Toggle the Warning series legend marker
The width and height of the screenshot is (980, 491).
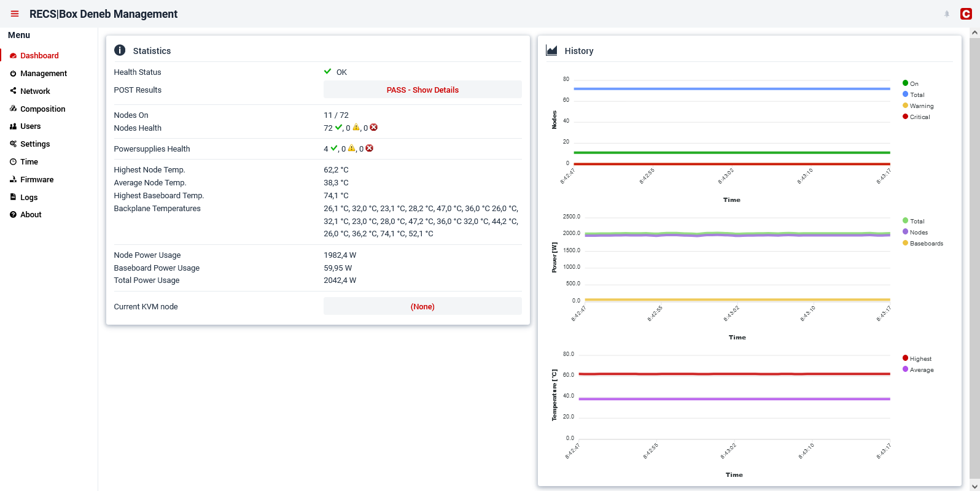click(x=905, y=105)
